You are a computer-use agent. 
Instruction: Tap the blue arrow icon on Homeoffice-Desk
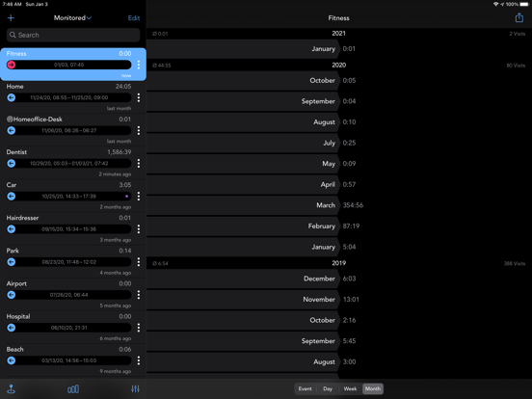tap(12, 131)
